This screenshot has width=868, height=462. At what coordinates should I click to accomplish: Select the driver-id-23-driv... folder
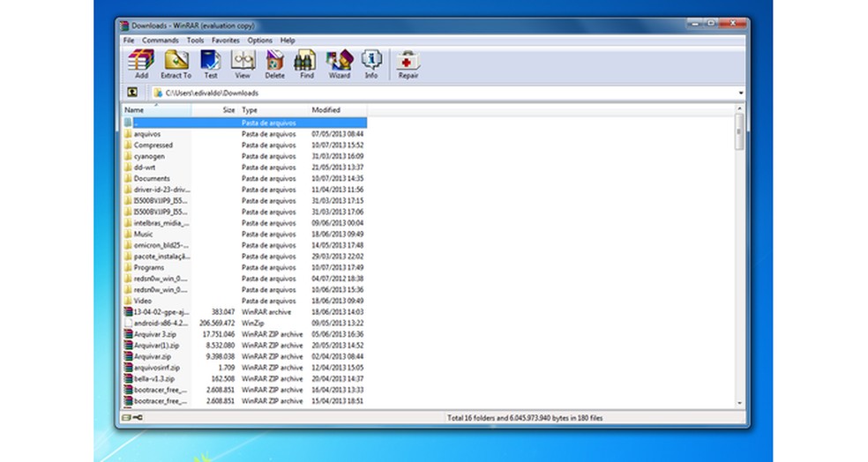pyautogui.click(x=161, y=190)
